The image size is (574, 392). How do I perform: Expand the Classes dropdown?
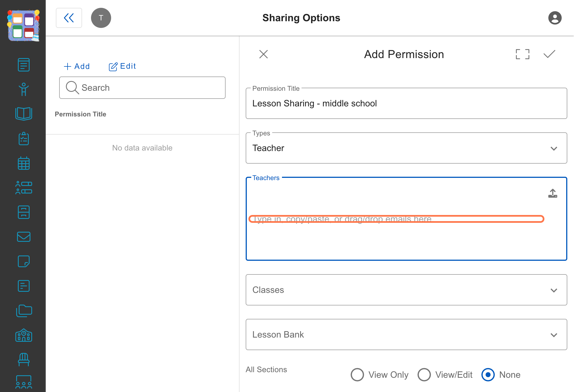click(406, 290)
